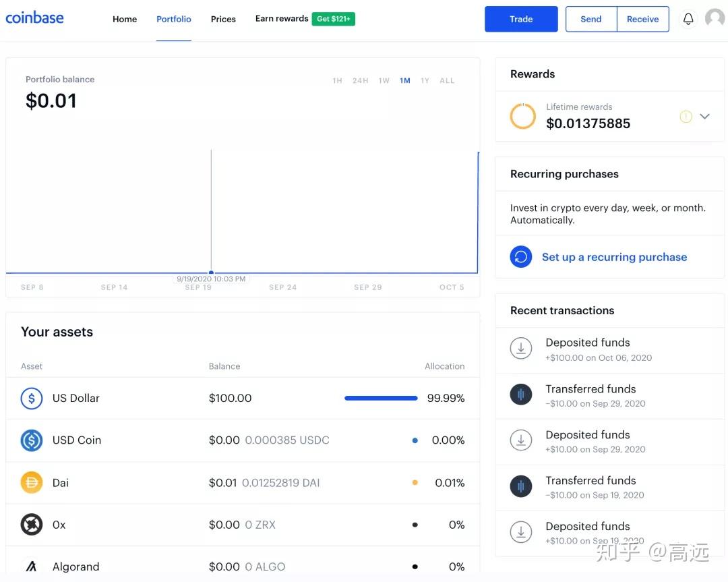Open the Earn rewards tab
Screen dimensions: 728x582
click(x=282, y=19)
